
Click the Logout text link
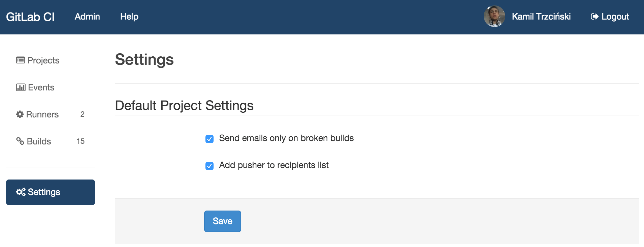click(615, 17)
